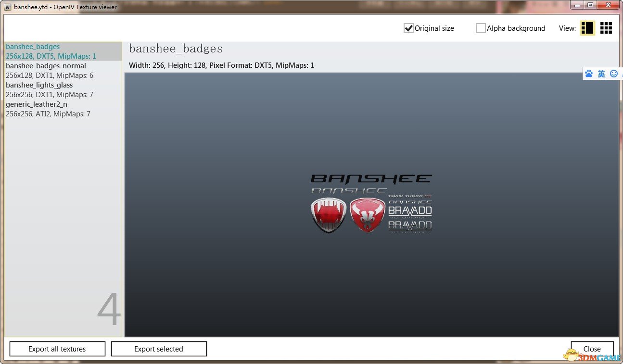Screen dimensions: 623x364
Task: Click the '256x128, DXT5, MipMaps: 1' details row
Action: point(51,56)
